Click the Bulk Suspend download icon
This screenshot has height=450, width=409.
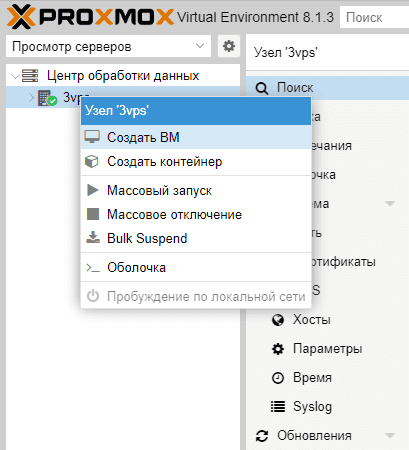click(93, 237)
